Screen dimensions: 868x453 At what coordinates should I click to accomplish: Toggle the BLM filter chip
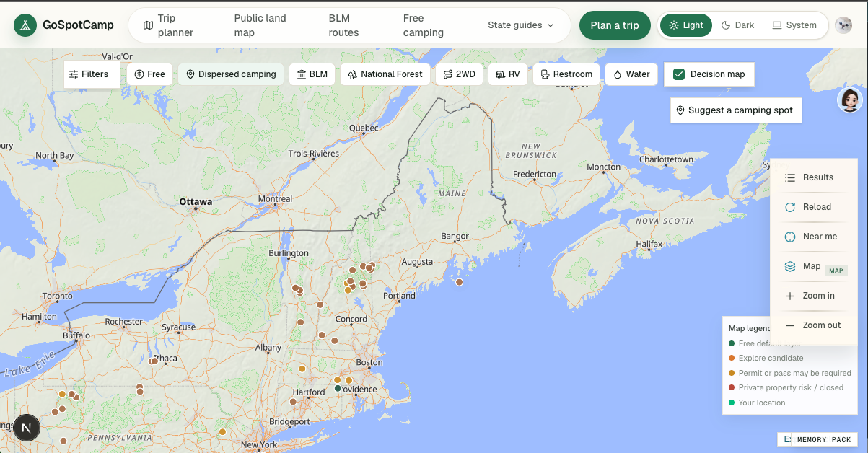312,74
